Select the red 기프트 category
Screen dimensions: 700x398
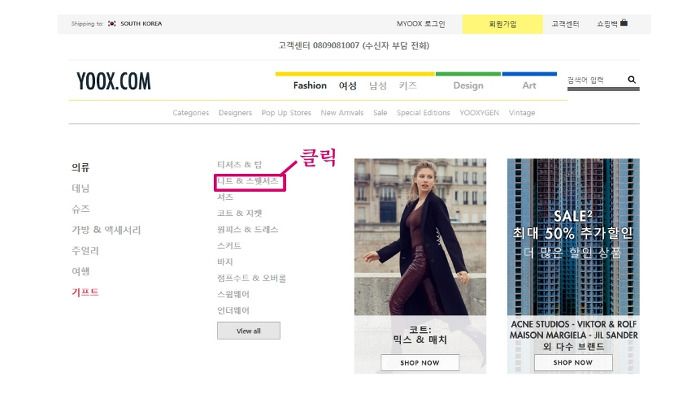coord(85,292)
